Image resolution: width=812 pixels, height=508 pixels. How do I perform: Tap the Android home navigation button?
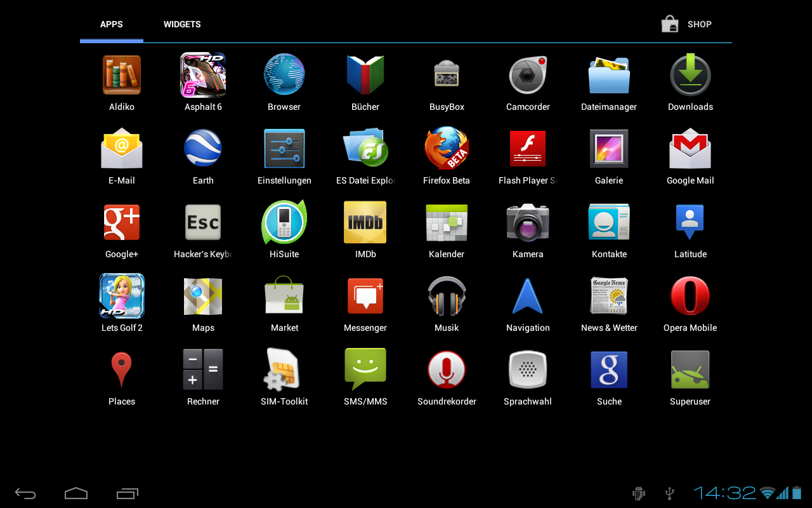tap(76, 493)
